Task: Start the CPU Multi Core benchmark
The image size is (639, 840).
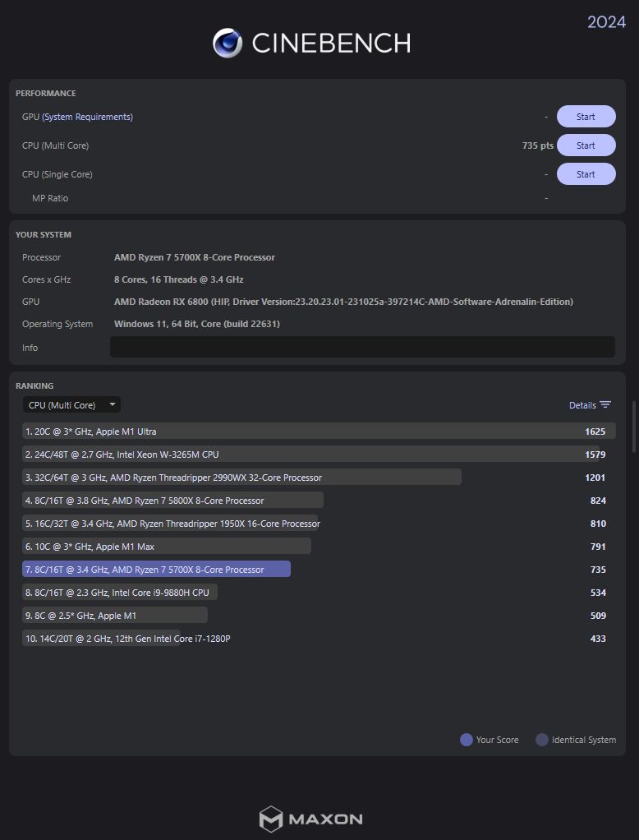Action: (x=586, y=145)
